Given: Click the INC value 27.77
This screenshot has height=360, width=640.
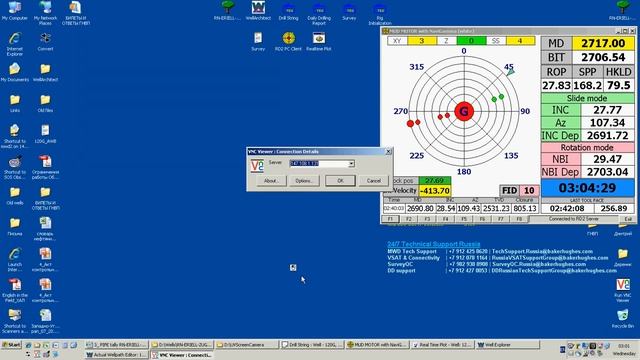Looking at the screenshot, I should [607, 110].
